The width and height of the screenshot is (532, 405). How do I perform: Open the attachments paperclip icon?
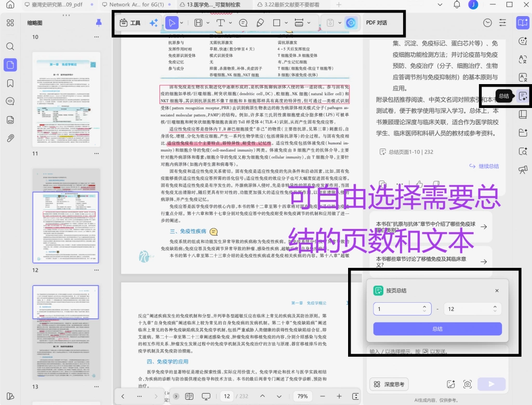(x=10, y=138)
